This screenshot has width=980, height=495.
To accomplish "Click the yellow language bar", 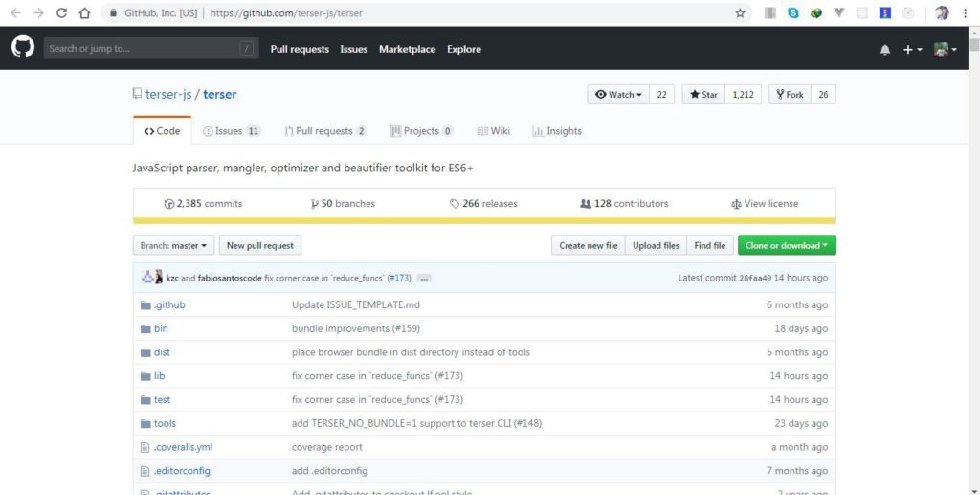I will [x=484, y=220].
